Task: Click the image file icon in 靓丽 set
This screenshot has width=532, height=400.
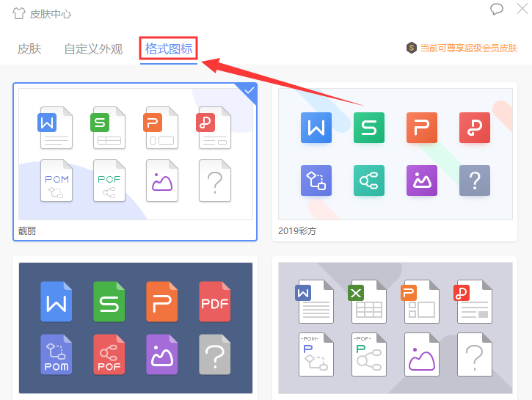Action: point(162,181)
